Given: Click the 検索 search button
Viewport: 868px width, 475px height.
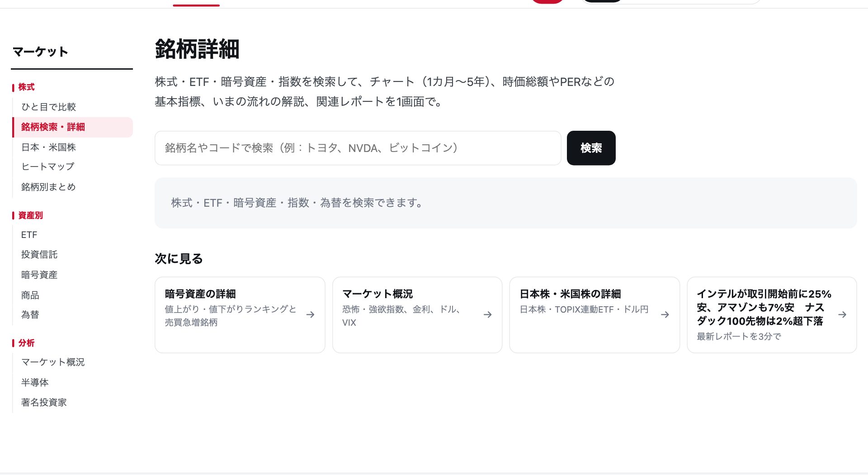Looking at the screenshot, I should [x=591, y=148].
